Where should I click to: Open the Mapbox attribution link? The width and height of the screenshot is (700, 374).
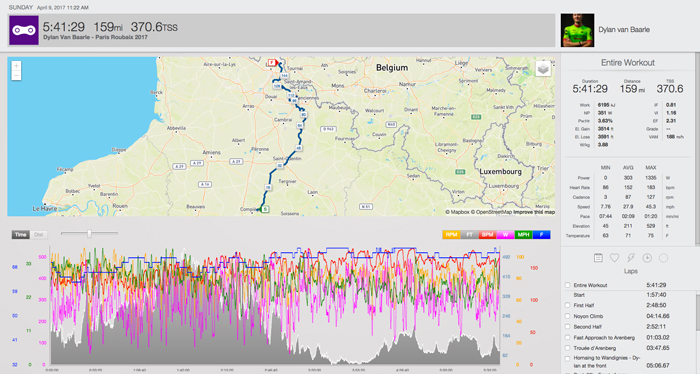pos(457,212)
